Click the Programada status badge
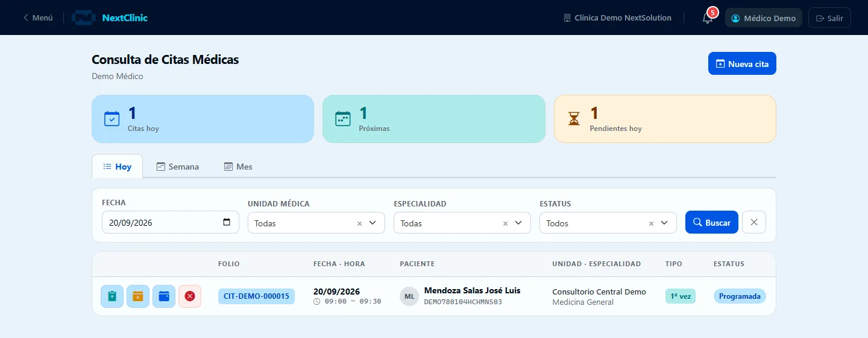Screen dimensions: 868x338 740,296
